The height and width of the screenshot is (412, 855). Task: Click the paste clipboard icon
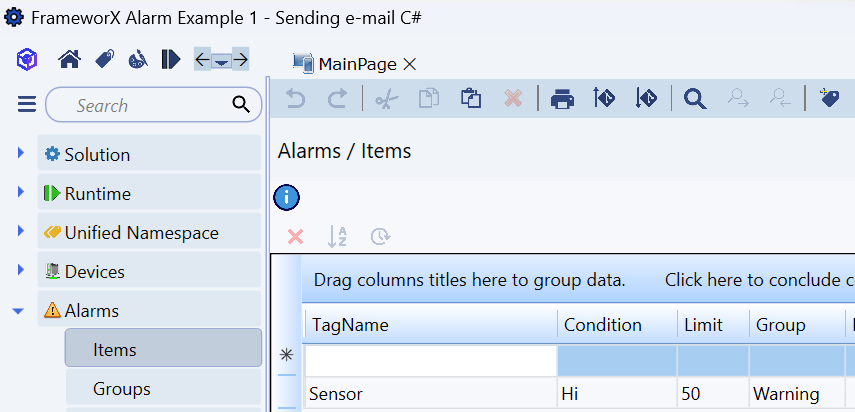tap(471, 98)
